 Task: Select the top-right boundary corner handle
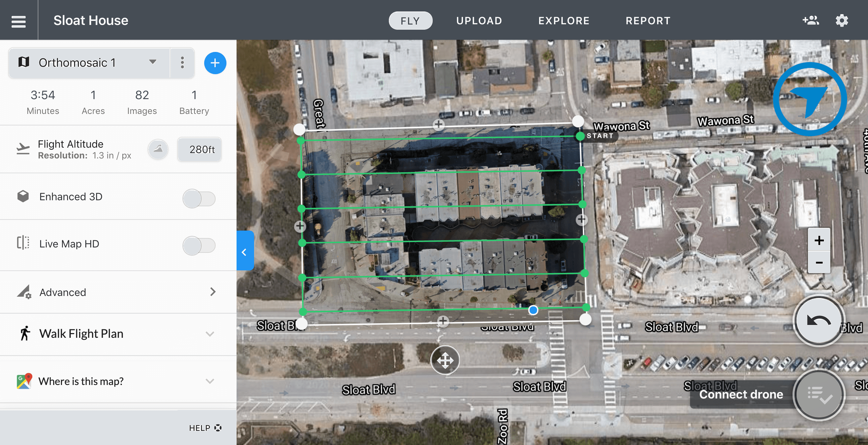click(x=578, y=121)
